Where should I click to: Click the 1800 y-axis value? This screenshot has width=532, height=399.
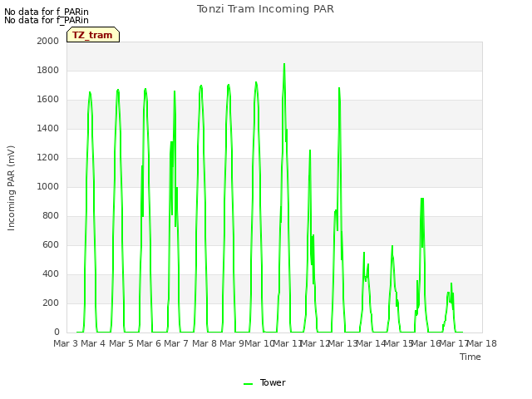click(x=48, y=70)
